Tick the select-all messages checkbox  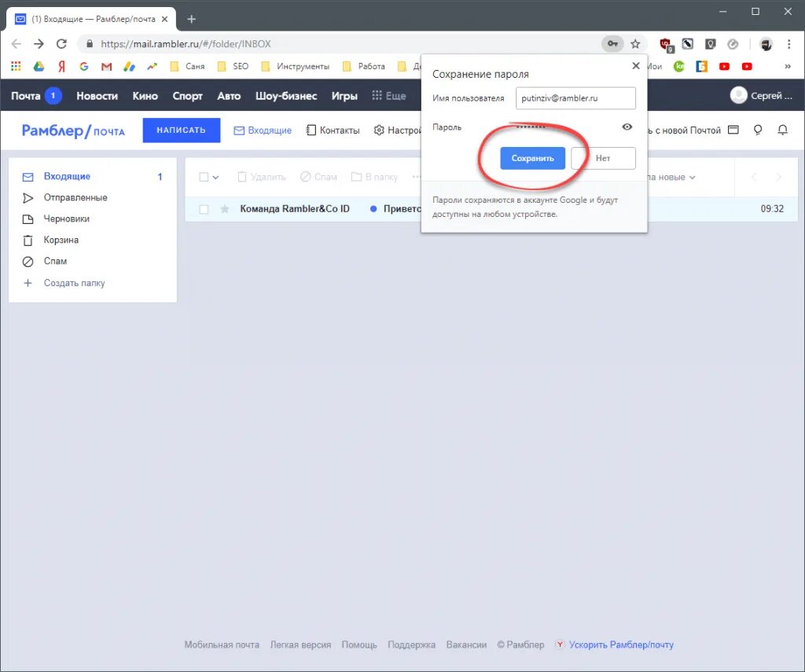[x=204, y=177]
